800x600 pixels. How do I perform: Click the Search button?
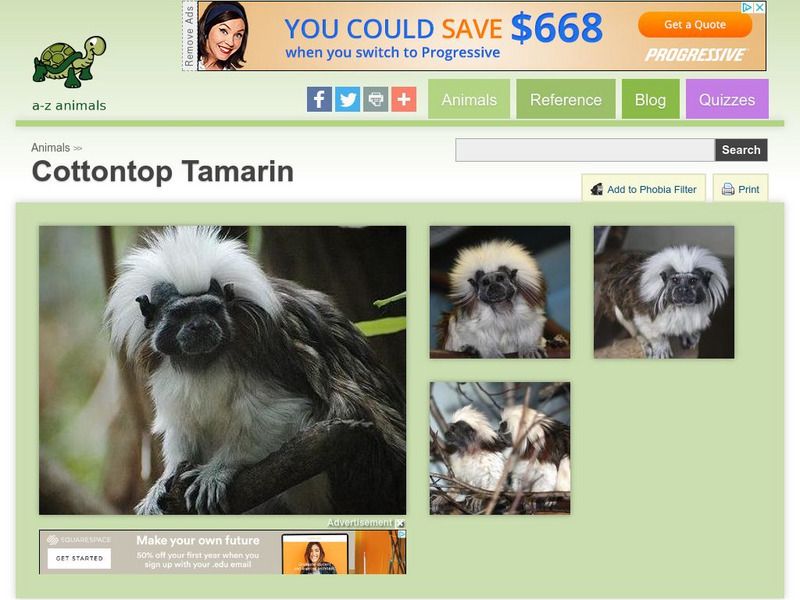tap(741, 150)
